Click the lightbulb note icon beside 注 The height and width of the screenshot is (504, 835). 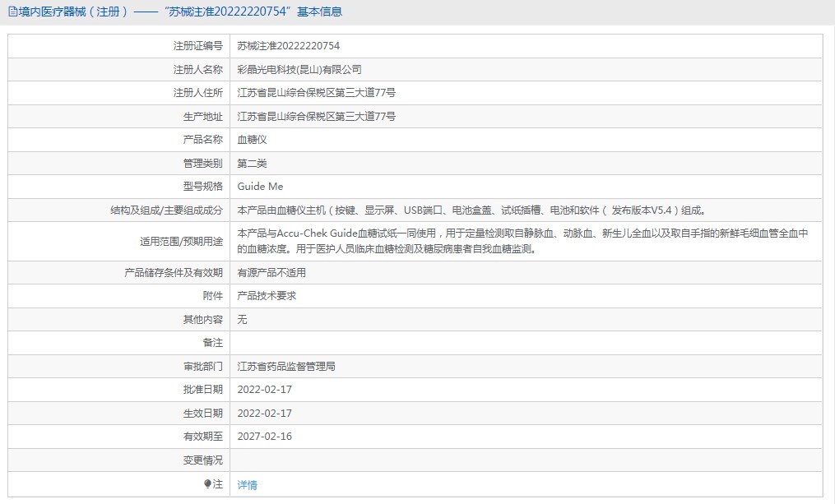click(x=207, y=483)
